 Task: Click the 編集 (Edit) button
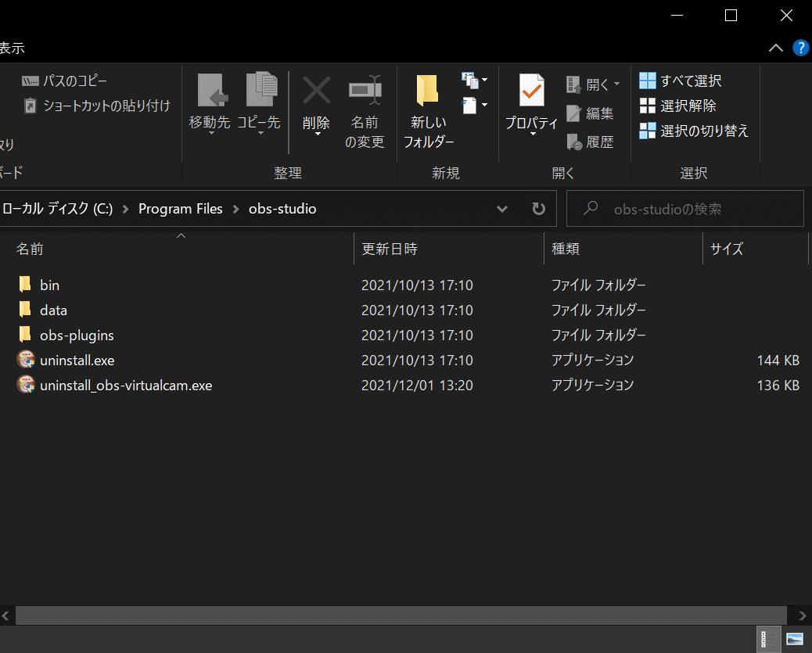pyautogui.click(x=590, y=113)
